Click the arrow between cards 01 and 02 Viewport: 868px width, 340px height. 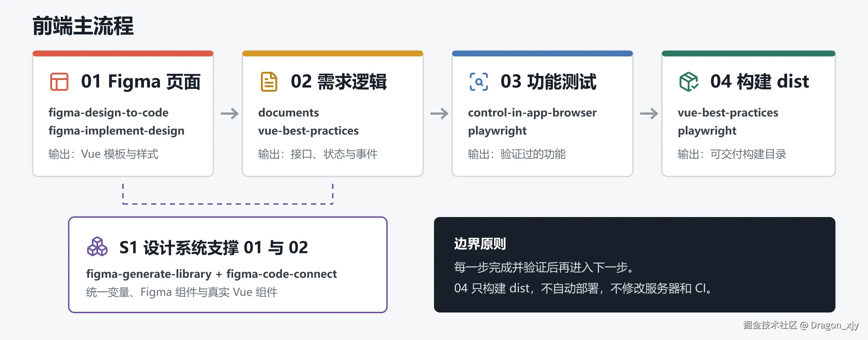230,114
